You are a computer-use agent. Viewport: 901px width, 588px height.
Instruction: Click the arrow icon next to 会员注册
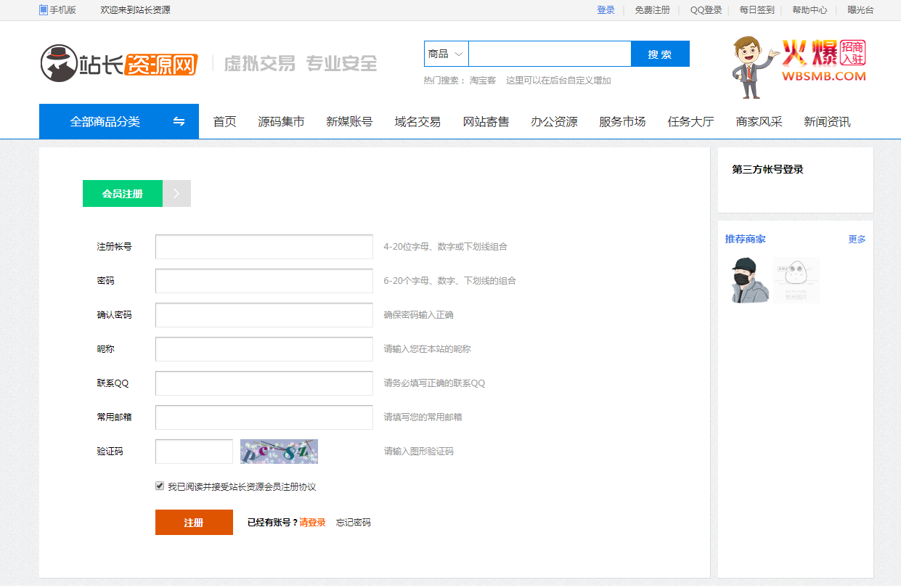point(176,194)
